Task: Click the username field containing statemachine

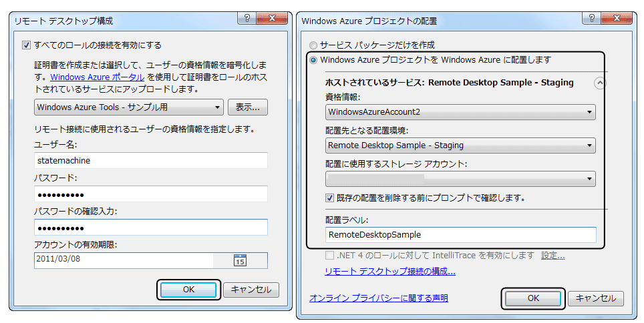Action: tap(151, 160)
